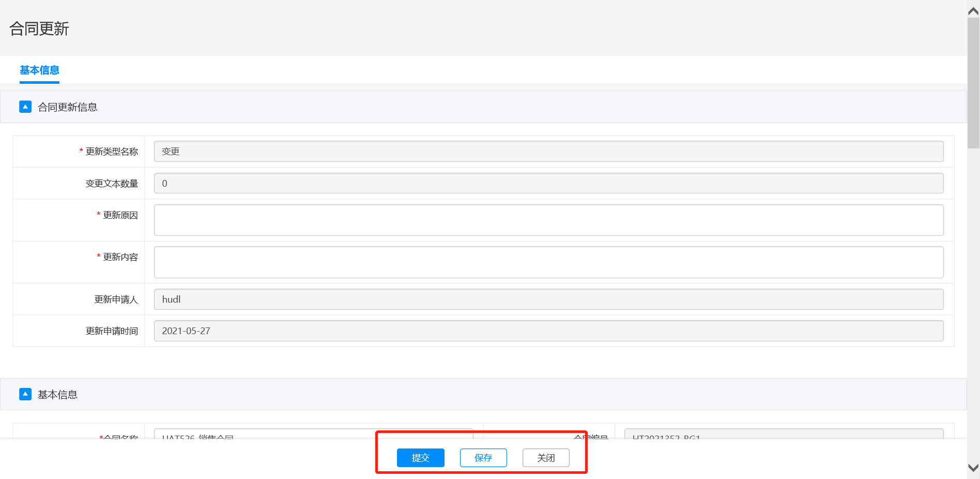Focus the 更新内容 text area
This screenshot has width=980, height=479.
548,262
